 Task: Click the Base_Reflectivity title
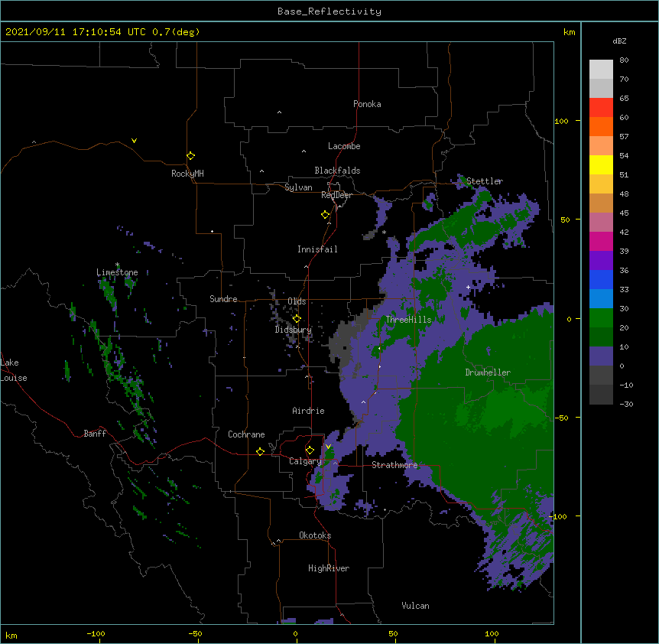click(x=329, y=11)
